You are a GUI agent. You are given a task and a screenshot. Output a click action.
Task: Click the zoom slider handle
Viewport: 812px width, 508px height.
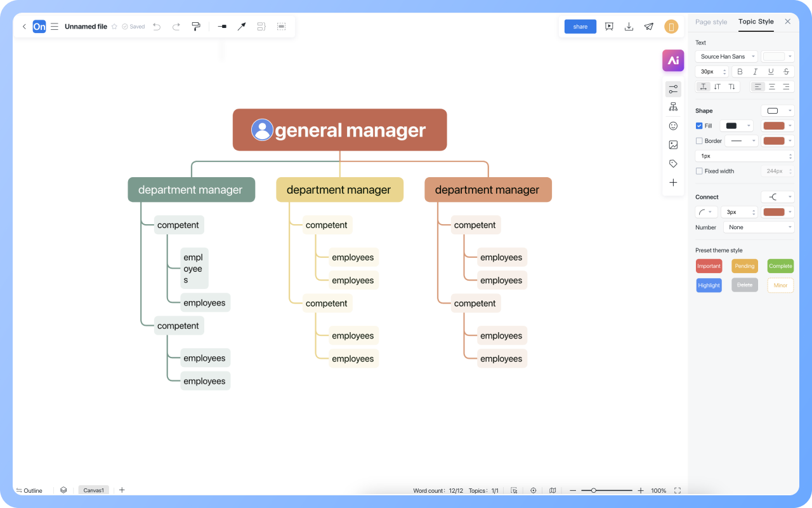pos(593,490)
